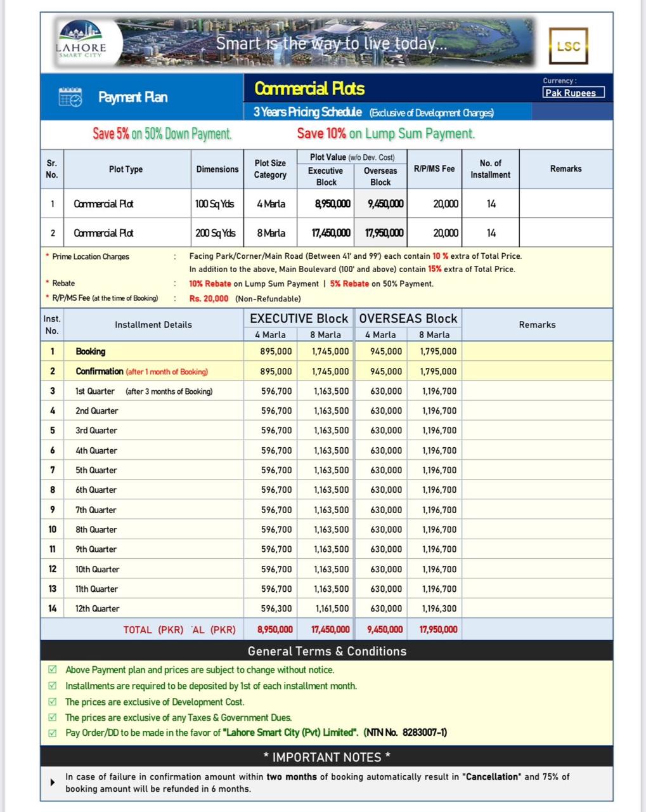
Task: Click the 'Pak Rupees' currency field
Action: [573, 93]
